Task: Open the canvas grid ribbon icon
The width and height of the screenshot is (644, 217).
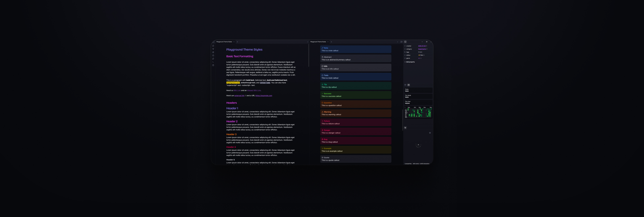Action: coord(213,52)
